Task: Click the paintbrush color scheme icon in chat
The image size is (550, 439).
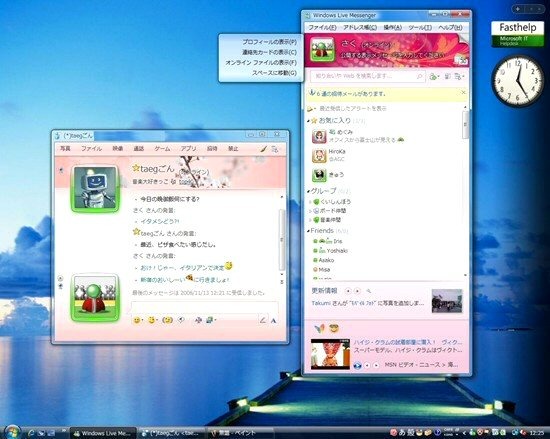Action: click(263, 149)
